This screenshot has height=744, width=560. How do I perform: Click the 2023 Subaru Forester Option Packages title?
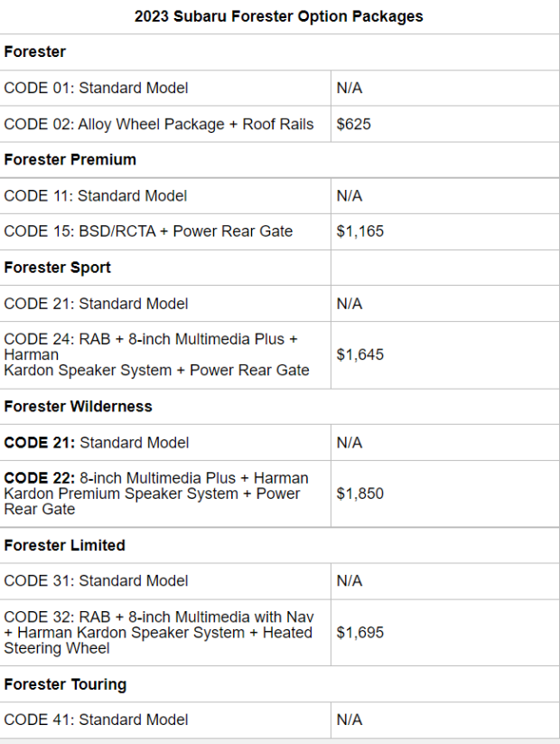coord(279,16)
